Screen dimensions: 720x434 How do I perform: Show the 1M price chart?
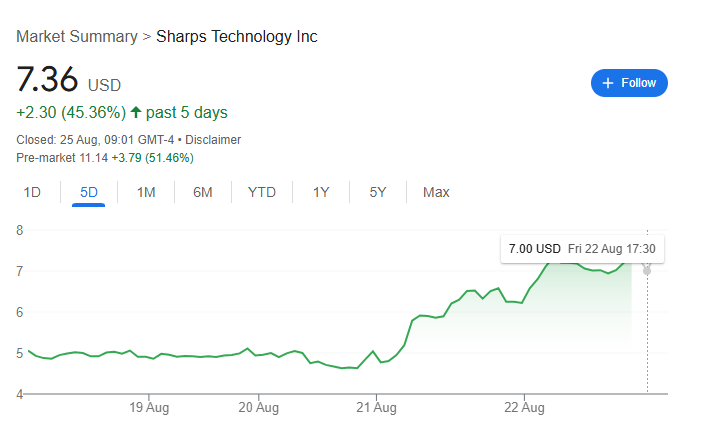tap(146, 192)
